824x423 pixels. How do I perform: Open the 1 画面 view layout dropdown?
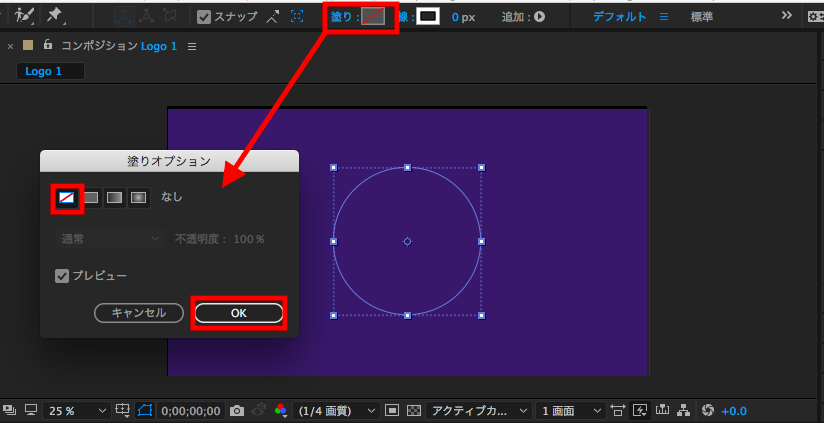click(x=571, y=411)
